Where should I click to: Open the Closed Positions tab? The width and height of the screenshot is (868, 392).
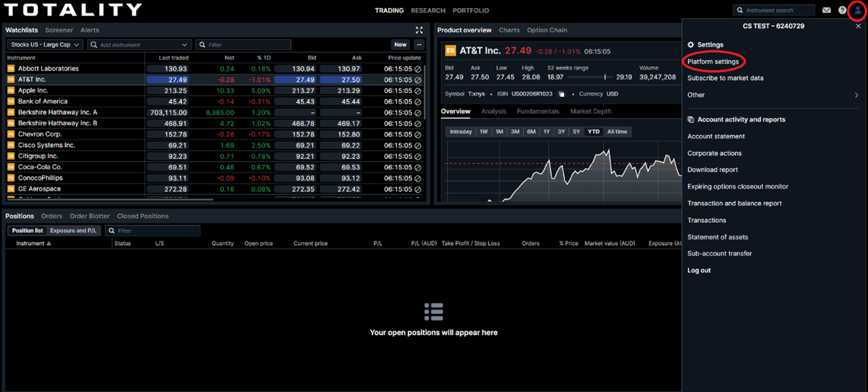click(143, 217)
